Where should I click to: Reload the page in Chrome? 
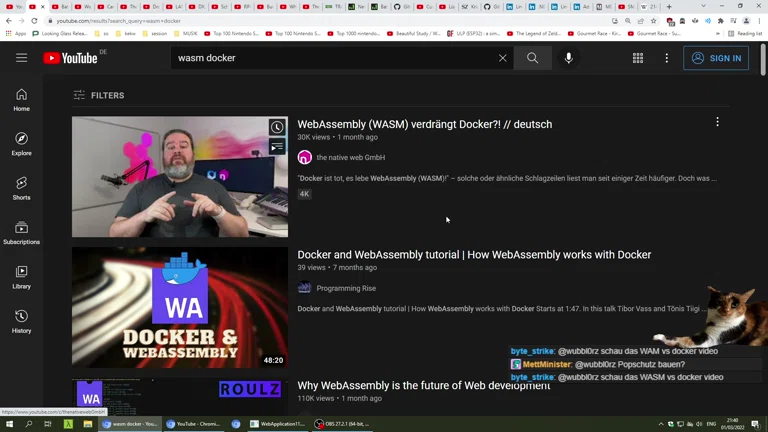[34, 21]
